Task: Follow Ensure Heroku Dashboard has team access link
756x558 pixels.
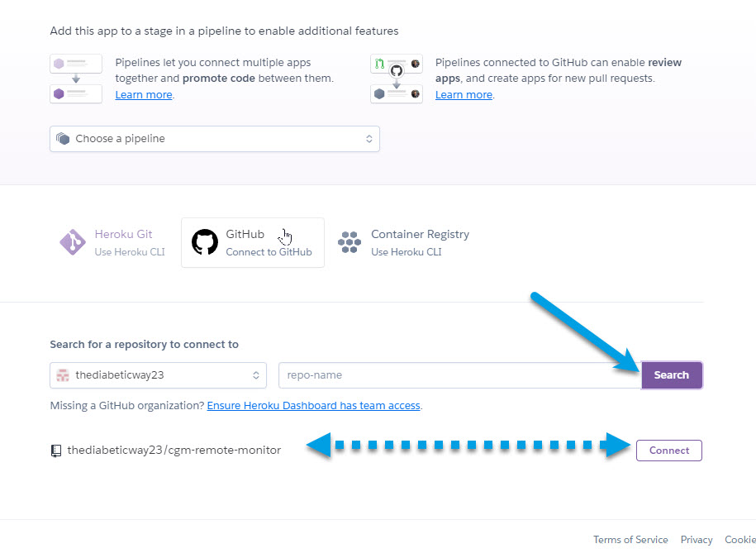Action: coord(313,406)
